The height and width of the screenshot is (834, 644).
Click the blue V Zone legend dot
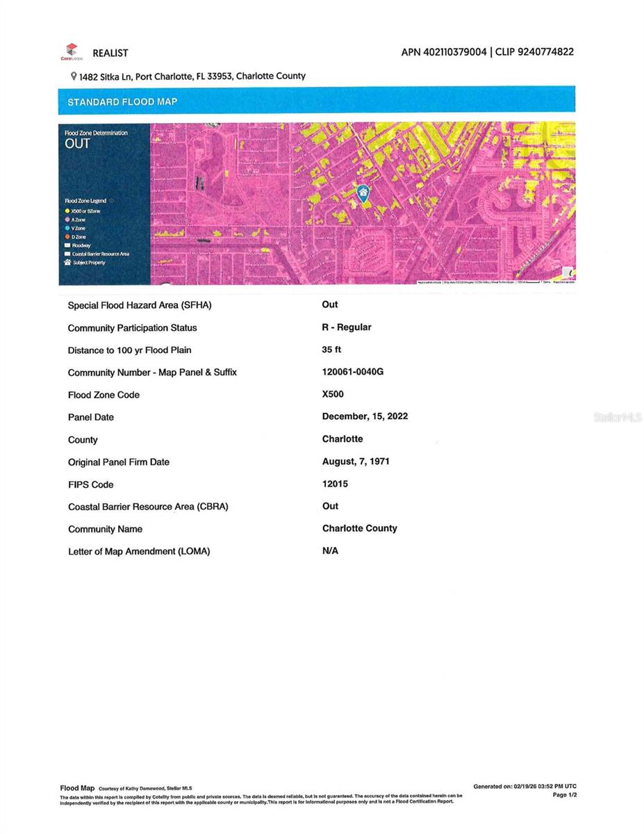pos(67,229)
